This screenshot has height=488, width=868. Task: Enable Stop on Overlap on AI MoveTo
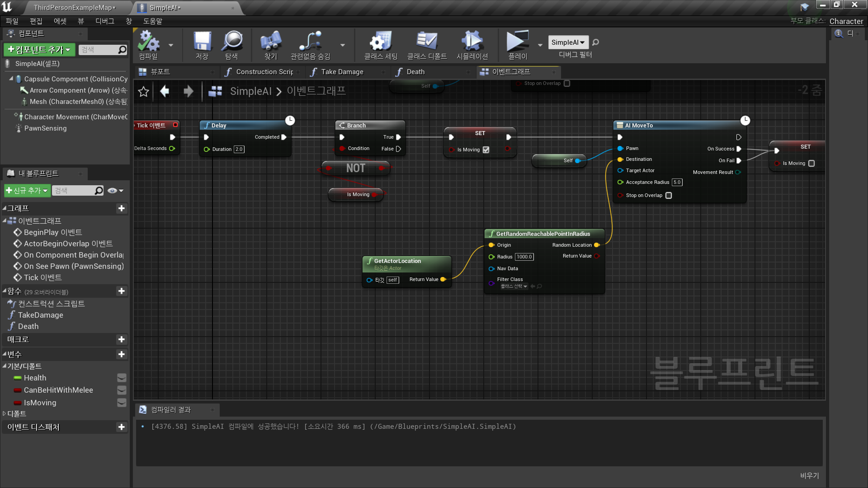tap(669, 195)
